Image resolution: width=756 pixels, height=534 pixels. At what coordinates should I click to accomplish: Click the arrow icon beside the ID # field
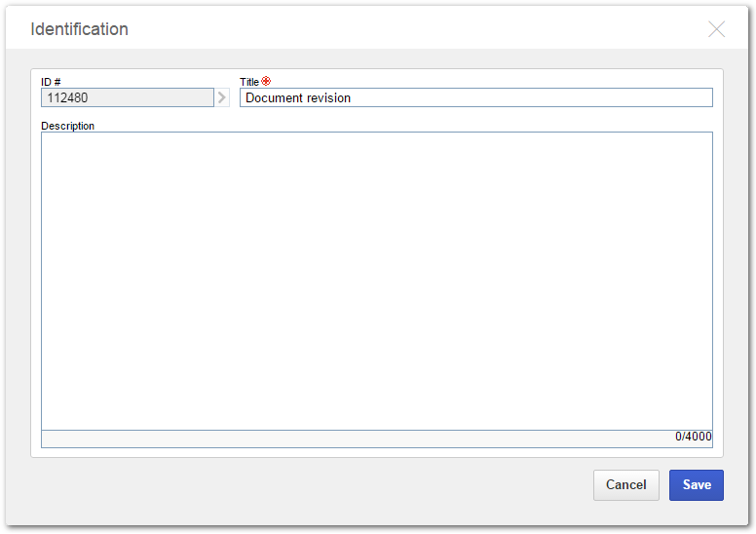tap(222, 97)
